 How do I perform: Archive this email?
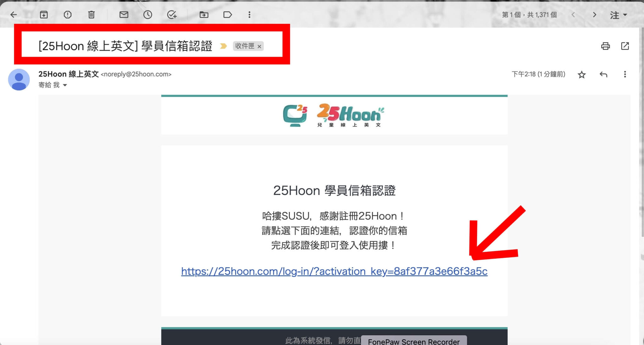coord(44,14)
